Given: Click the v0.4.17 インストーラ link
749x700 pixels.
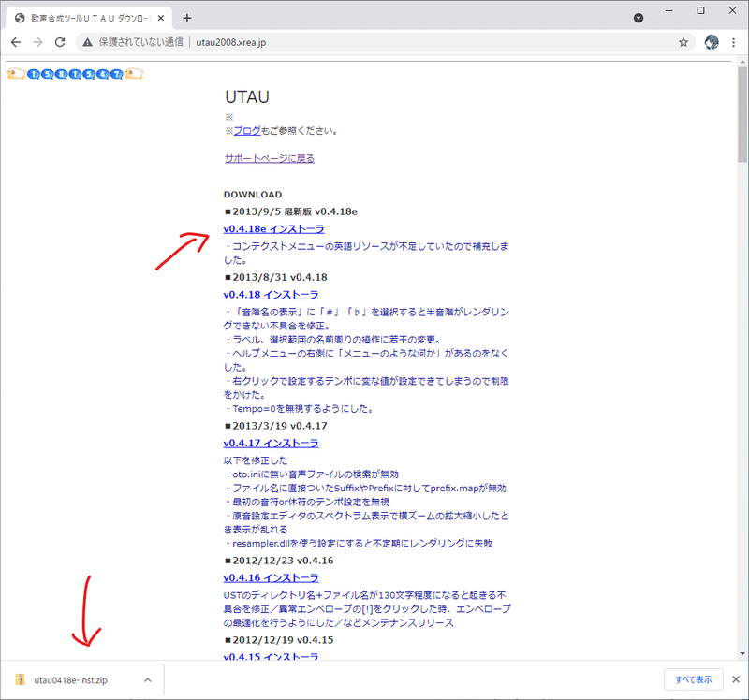Looking at the screenshot, I should 271,443.
